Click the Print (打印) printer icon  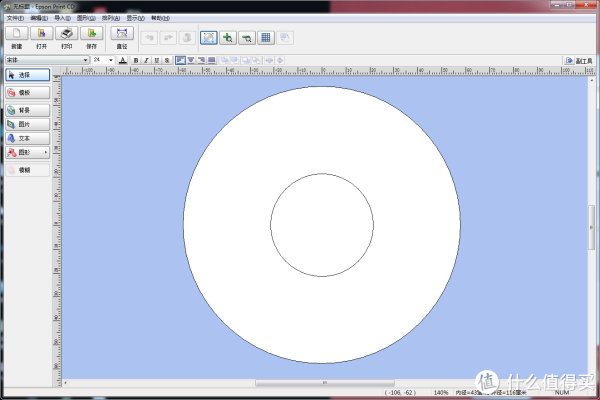click(x=67, y=33)
